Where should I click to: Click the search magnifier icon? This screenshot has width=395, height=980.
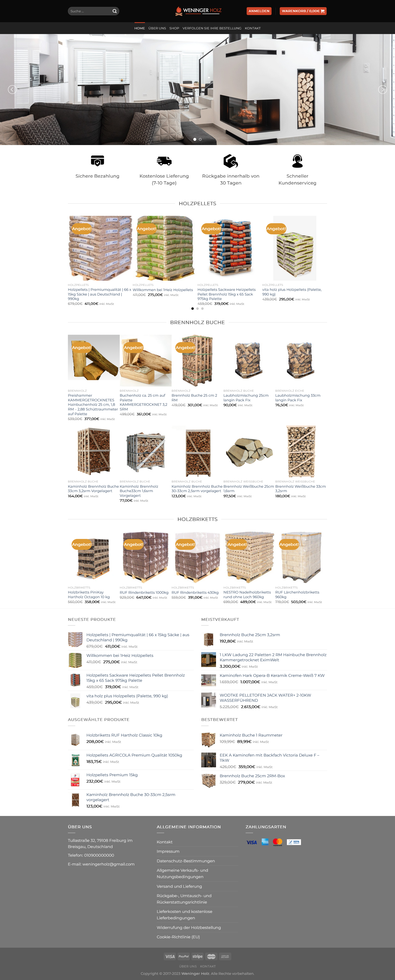click(x=114, y=11)
